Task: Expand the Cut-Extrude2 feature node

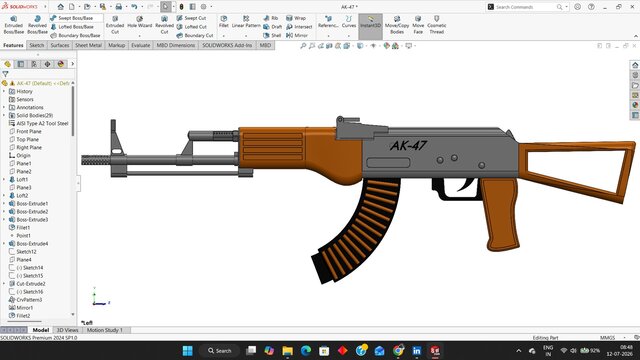Action: coord(4,284)
